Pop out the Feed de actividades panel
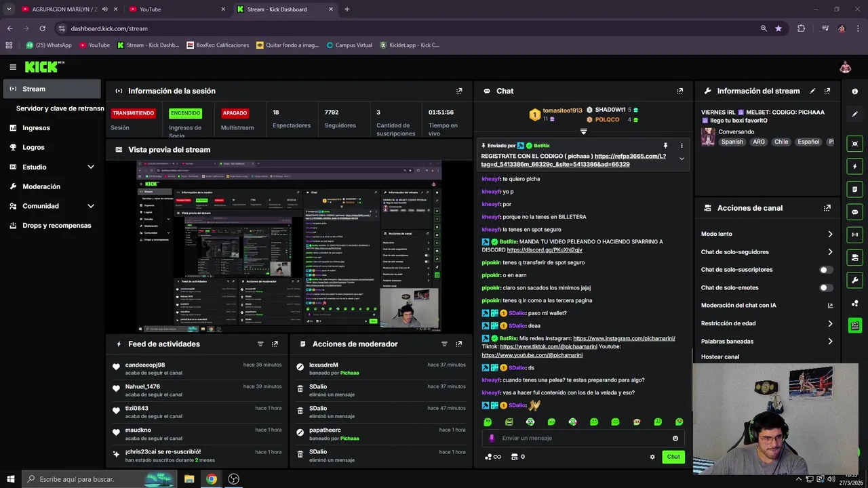The image size is (868, 488). (275, 344)
